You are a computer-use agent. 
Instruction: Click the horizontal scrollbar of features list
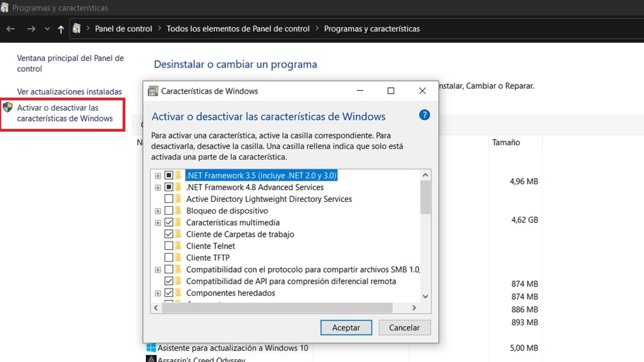(277, 308)
